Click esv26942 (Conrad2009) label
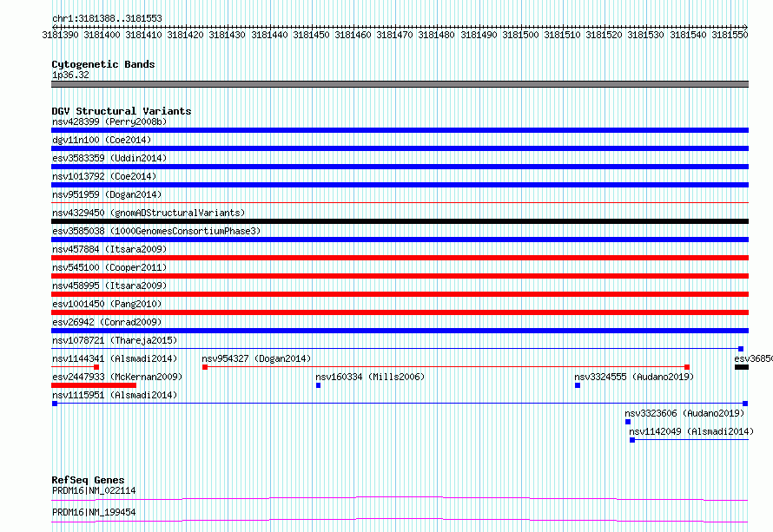 pos(107,322)
